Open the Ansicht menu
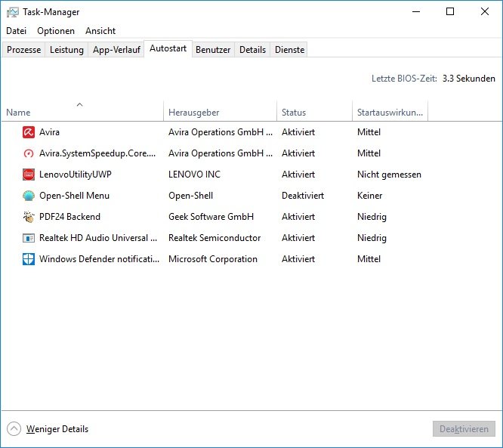This screenshot has width=503, height=448. click(100, 31)
